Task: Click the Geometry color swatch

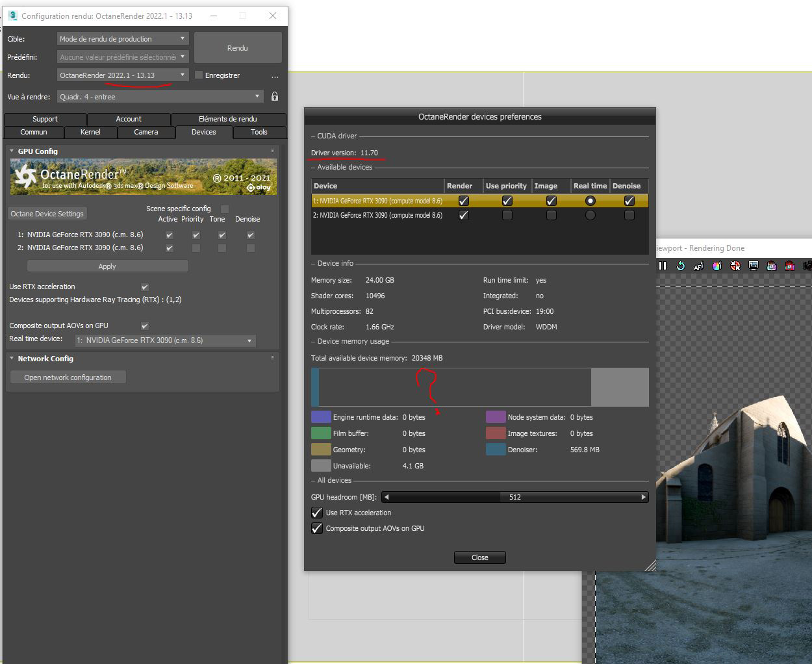Action: (321, 450)
